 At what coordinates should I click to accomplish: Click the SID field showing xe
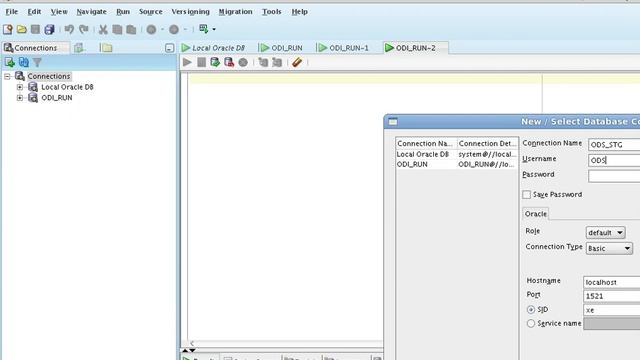pyautogui.click(x=611, y=310)
